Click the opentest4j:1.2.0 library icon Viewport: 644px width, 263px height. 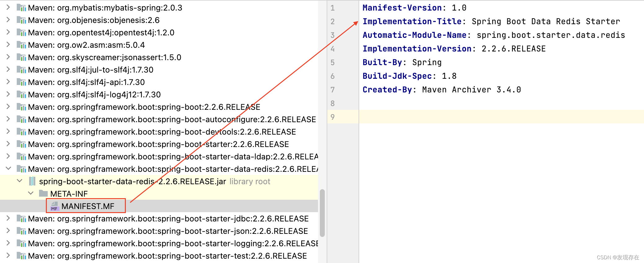click(x=21, y=33)
